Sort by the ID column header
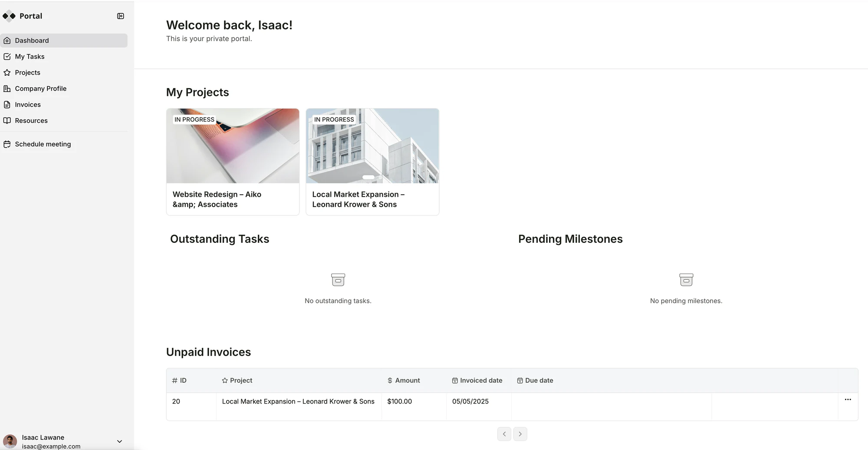Viewport: 868px width, 450px height. (191, 381)
